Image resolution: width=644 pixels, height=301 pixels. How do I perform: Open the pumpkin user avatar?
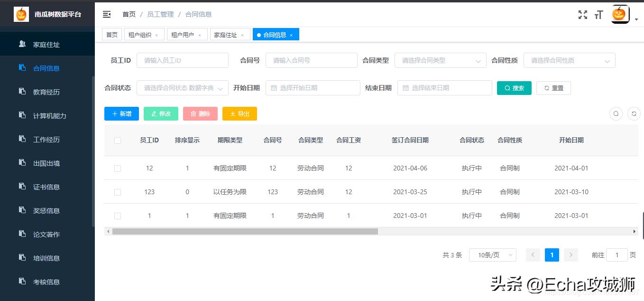tap(620, 15)
